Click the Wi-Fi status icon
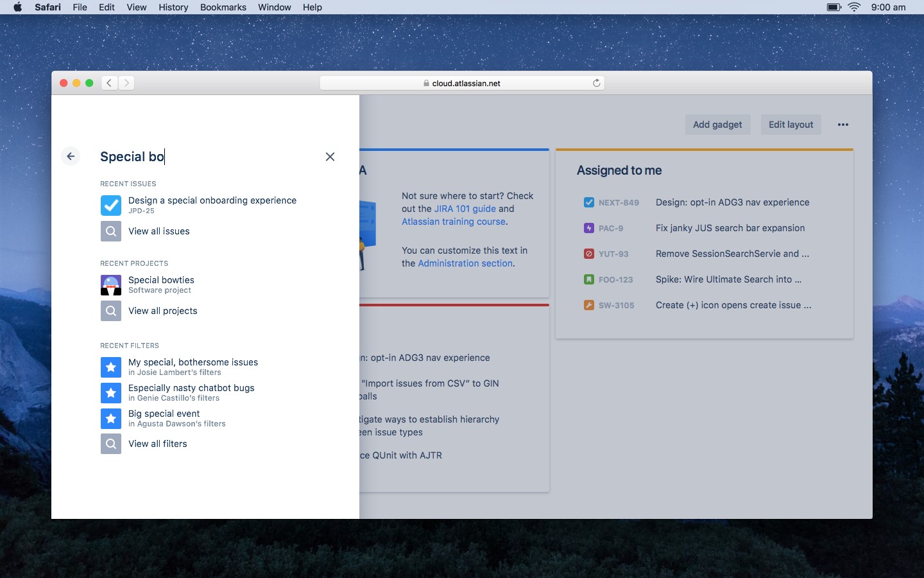Screen dimensions: 924x578 click(x=854, y=7)
